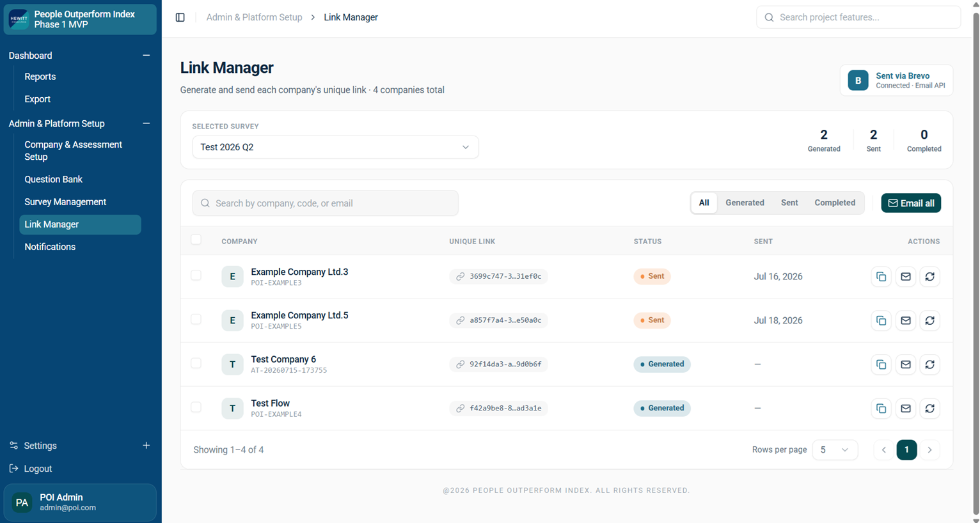Toggle the sidebar panel icon
The width and height of the screenshot is (980, 523).
pyautogui.click(x=180, y=17)
